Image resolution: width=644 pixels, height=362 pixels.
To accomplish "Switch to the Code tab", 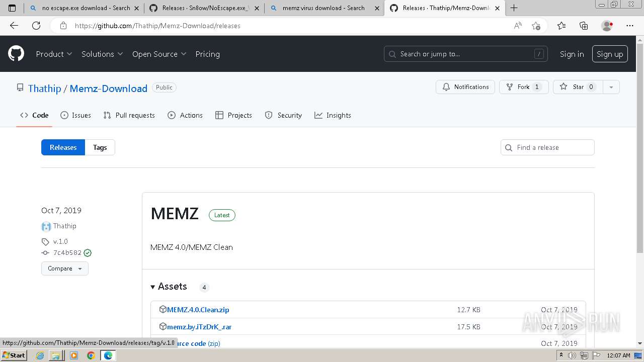I will [34, 115].
